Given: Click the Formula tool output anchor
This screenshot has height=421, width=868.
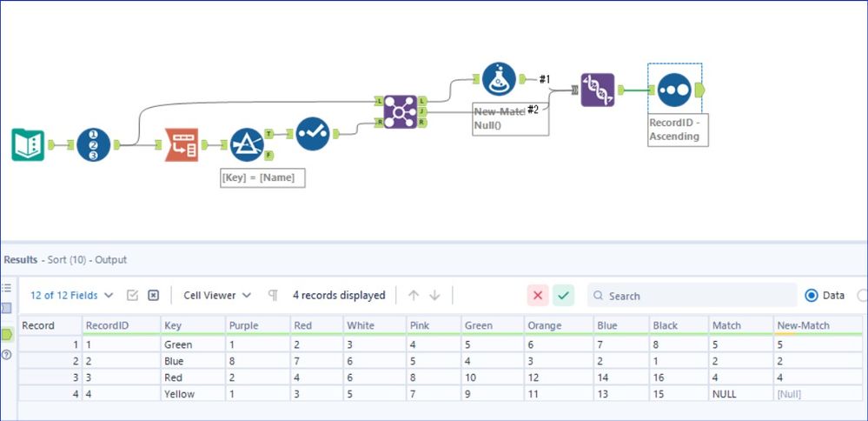Looking at the screenshot, I should pos(523,79).
